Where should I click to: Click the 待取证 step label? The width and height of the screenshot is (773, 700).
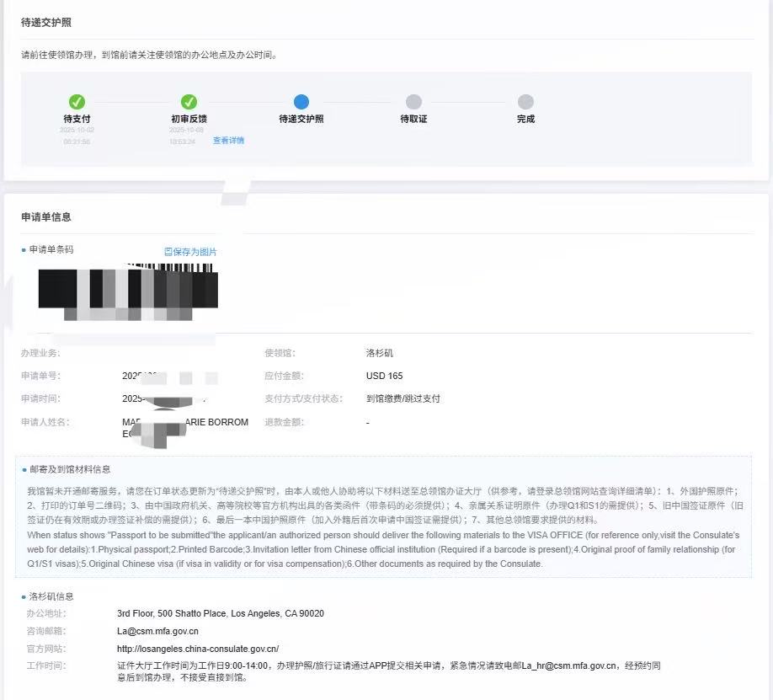(413, 120)
